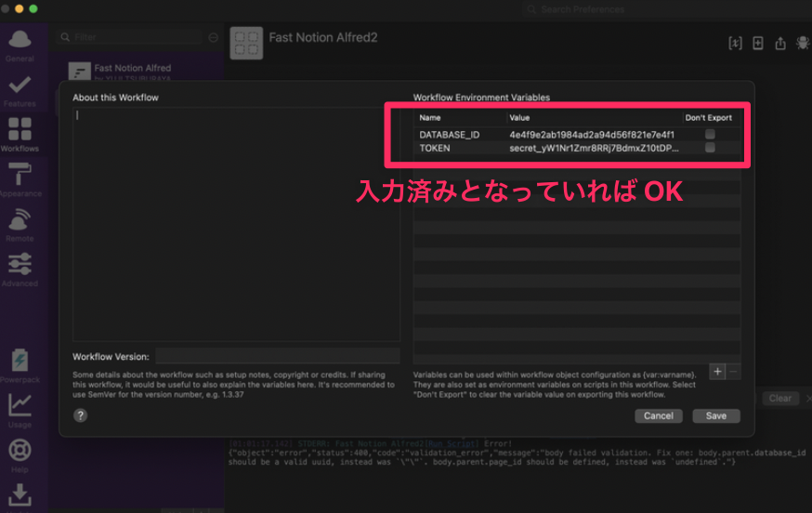Open the Remote preferences
Viewport: 812px width, 513px height.
pyautogui.click(x=20, y=226)
